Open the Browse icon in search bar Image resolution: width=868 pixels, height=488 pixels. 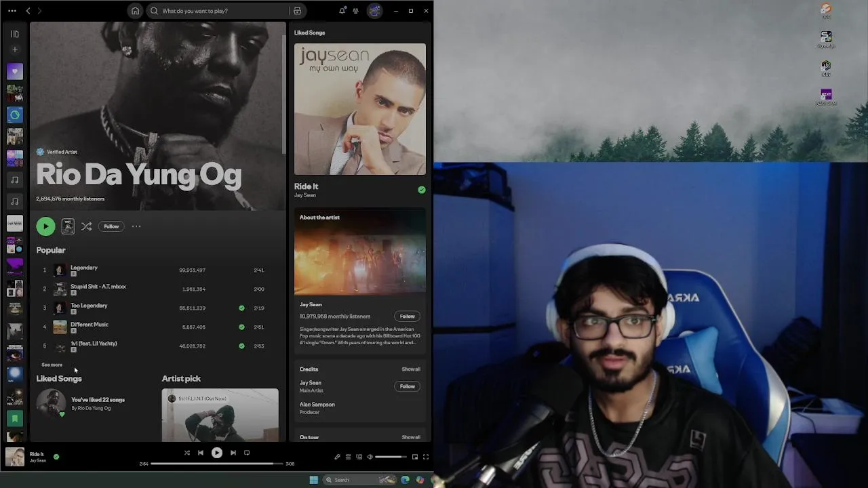click(x=297, y=11)
